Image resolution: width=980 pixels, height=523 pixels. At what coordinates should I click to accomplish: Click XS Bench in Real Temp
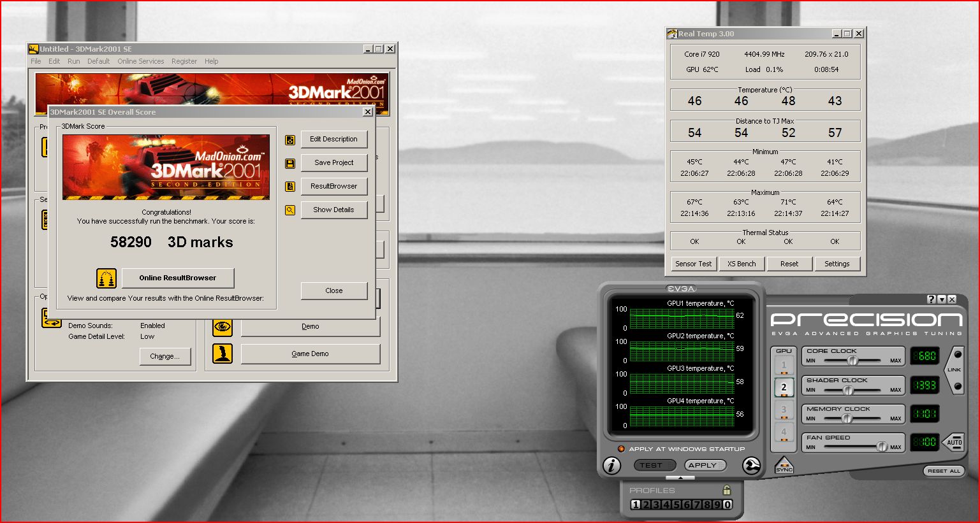(742, 264)
